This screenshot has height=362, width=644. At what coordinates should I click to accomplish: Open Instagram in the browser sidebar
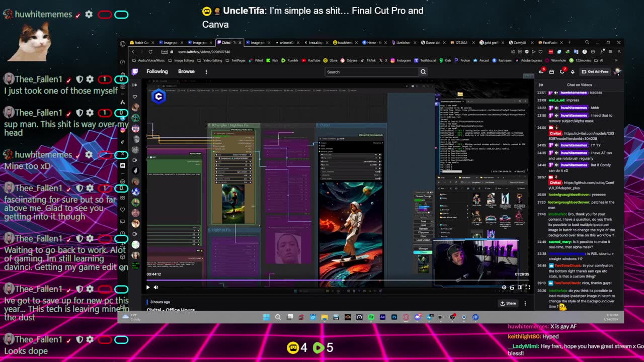[x=122, y=130]
